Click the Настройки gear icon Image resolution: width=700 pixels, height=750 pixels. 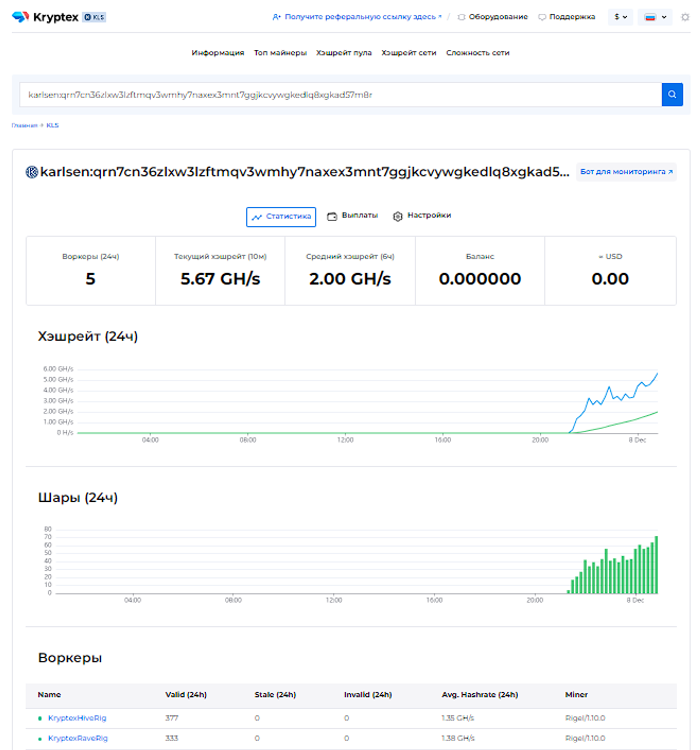398,216
